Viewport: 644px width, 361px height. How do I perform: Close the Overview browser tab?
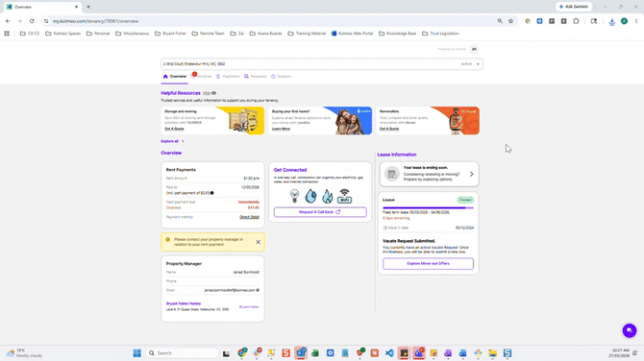[x=76, y=7]
